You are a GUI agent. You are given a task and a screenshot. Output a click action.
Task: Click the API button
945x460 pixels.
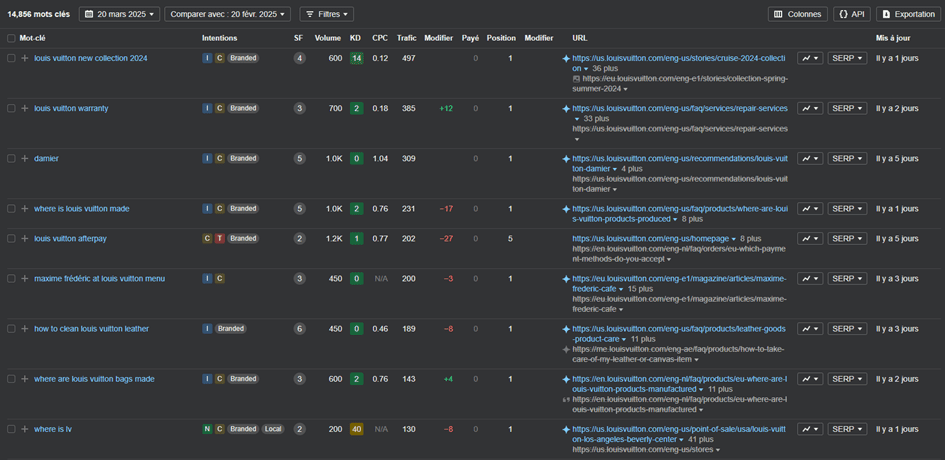[852, 14]
